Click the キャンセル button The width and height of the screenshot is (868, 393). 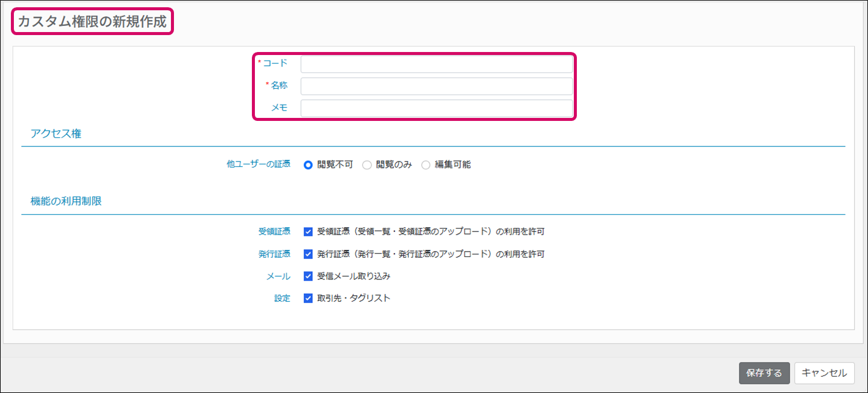pyautogui.click(x=824, y=373)
